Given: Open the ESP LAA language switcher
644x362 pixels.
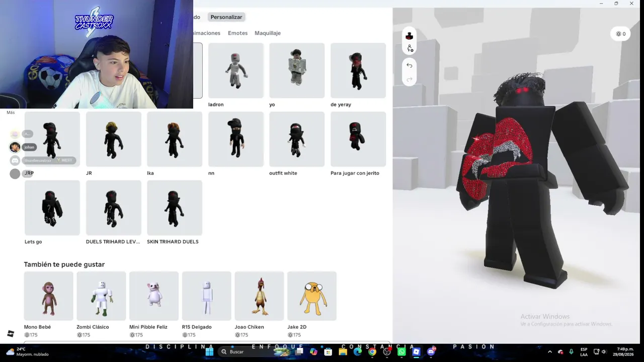Looking at the screenshot, I should [584, 352].
